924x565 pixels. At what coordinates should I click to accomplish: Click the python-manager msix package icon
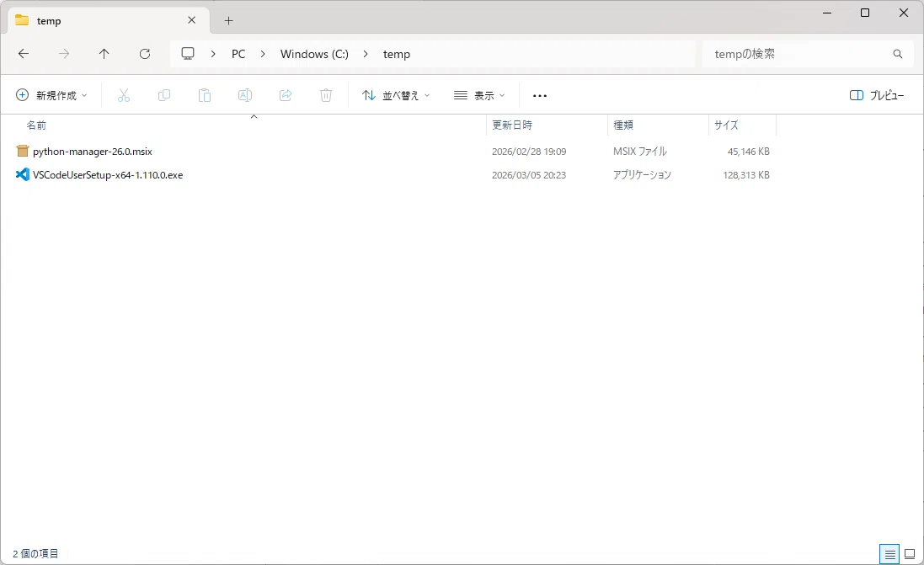tap(23, 152)
